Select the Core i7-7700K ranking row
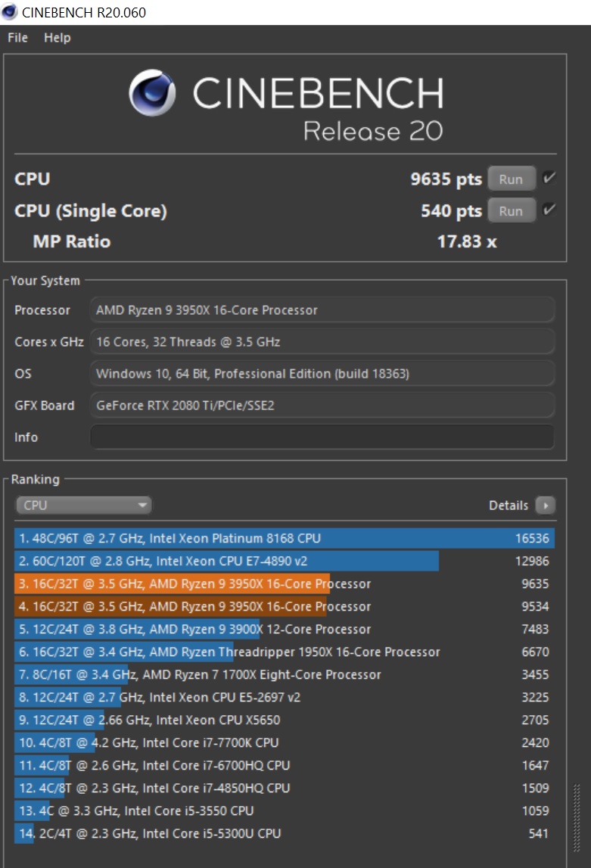Screen dimensions: 591x868 285,742
